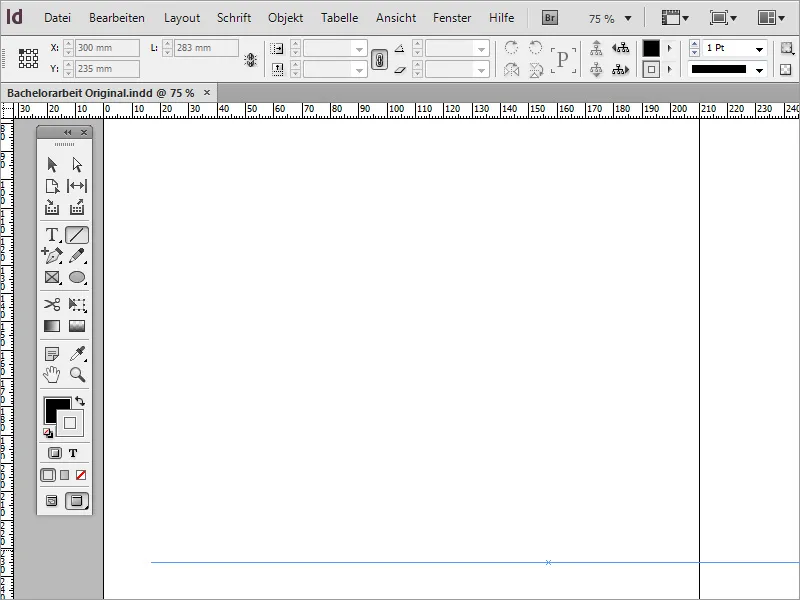Collapse the toolbox with double arrows
The image size is (800, 600).
pyautogui.click(x=68, y=133)
